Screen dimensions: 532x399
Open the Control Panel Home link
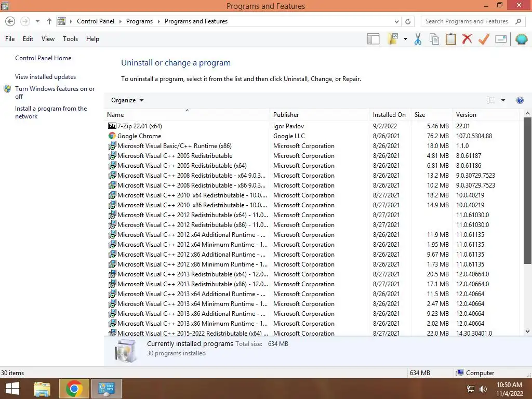[x=43, y=58]
